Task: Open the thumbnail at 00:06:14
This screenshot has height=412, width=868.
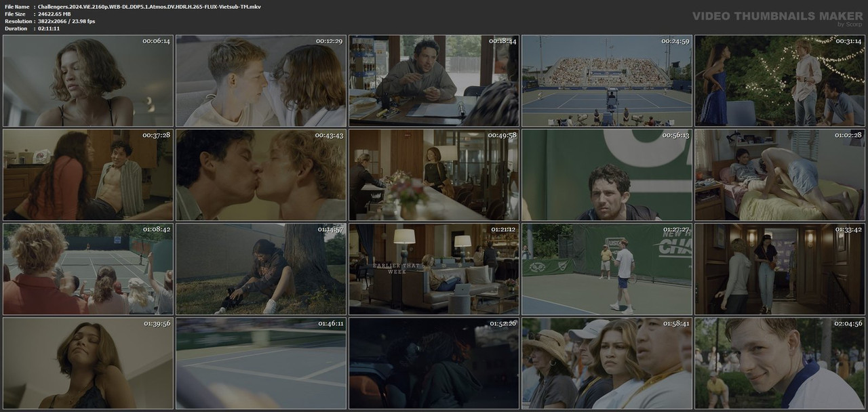Action: click(88, 81)
